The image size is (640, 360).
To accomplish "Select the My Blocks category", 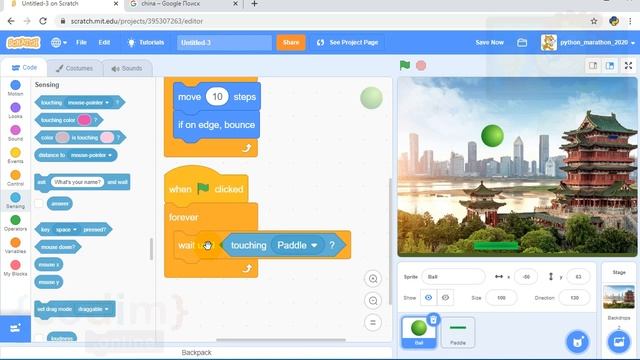I will point(15,268).
